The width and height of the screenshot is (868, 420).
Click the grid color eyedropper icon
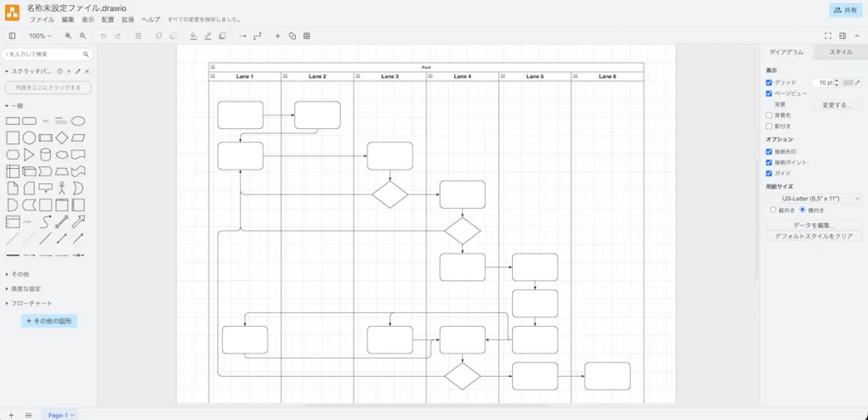[858, 82]
